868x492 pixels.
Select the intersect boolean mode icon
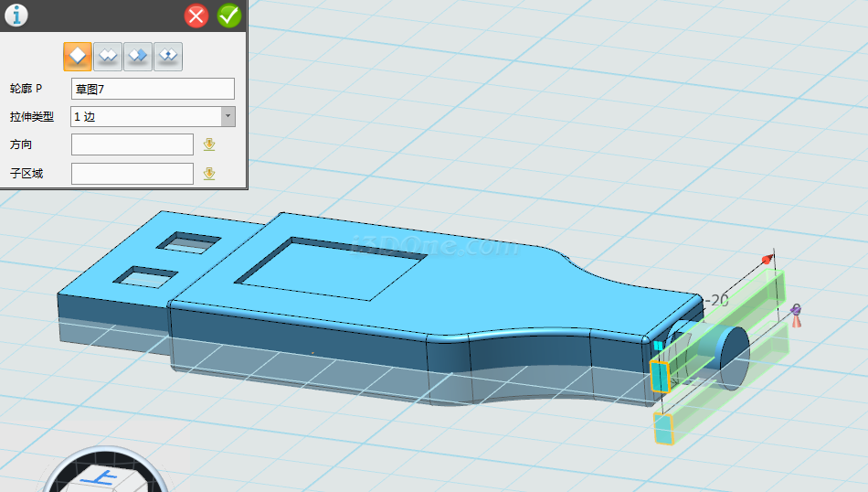tap(168, 57)
